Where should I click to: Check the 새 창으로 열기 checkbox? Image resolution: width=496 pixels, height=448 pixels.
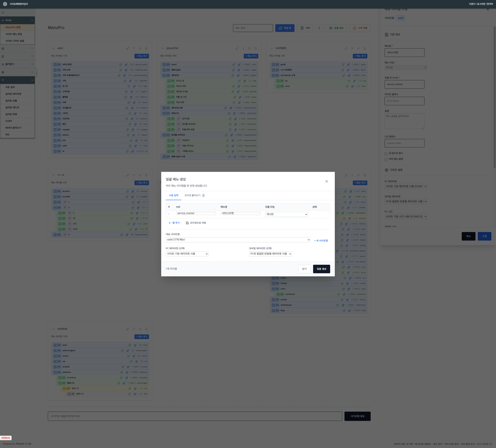point(386,154)
